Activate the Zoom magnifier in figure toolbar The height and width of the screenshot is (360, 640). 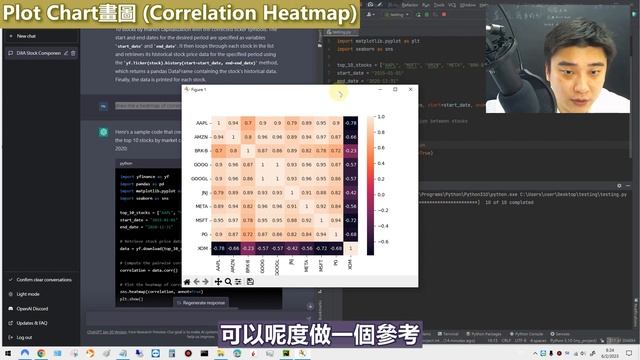click(x=228, y=282)
